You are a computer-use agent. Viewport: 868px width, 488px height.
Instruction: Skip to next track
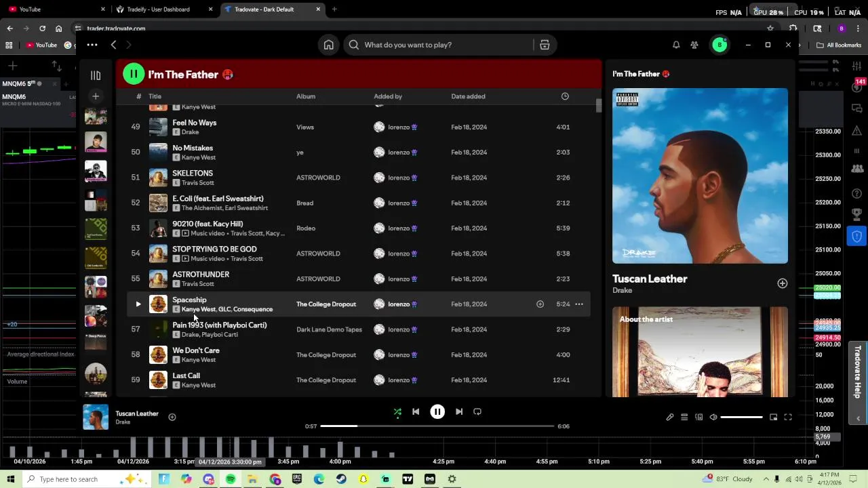tap(459, 411)
